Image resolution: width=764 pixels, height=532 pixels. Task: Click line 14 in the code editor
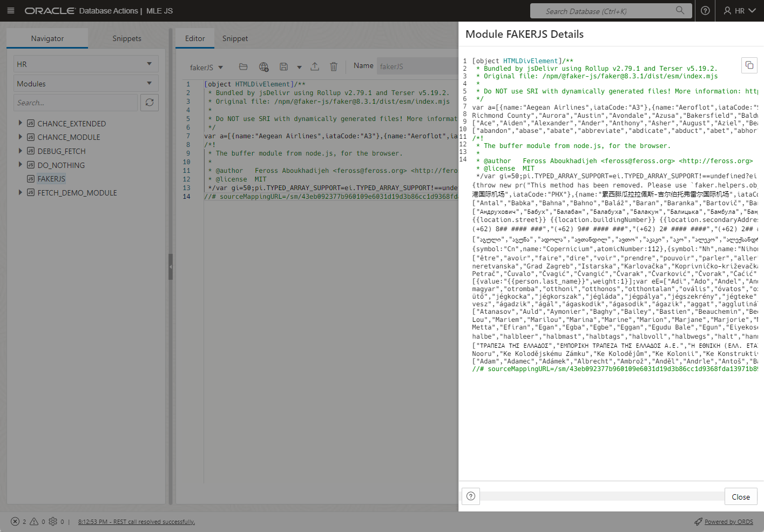tap(330, 197)
